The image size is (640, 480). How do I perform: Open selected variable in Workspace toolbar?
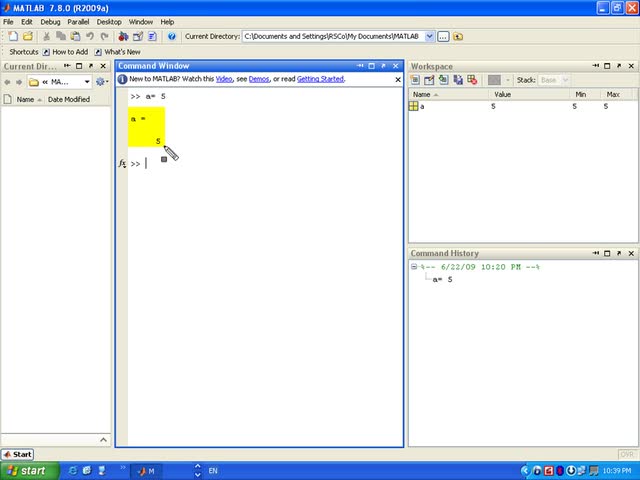pos(429,80)
